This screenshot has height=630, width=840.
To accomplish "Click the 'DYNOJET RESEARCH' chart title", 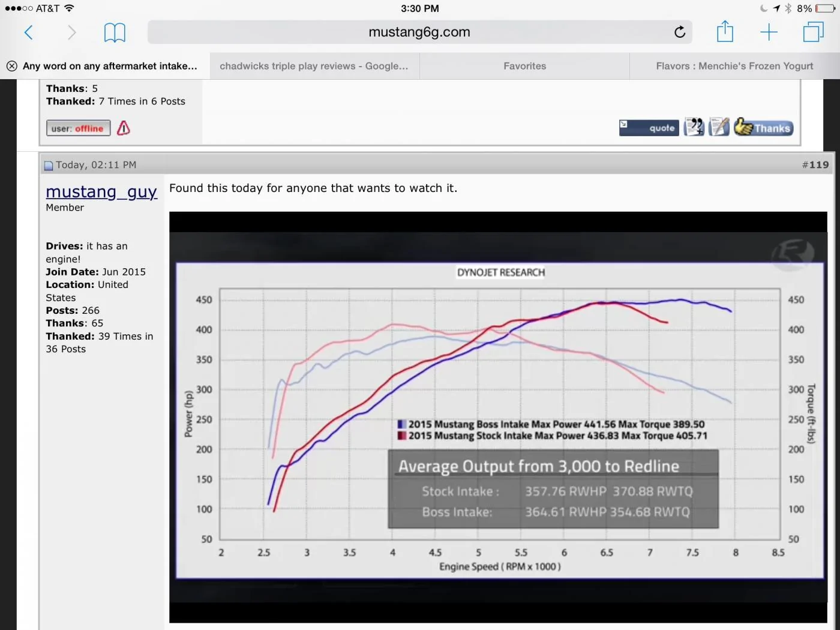I will click(501, 272).
